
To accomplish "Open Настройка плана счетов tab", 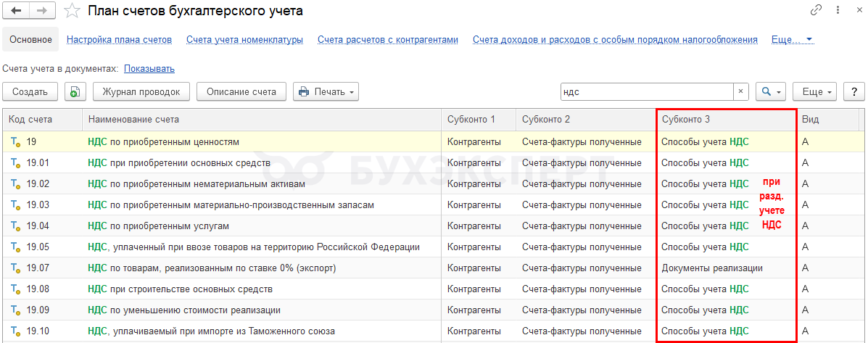I will pyautogui.click(x=119, y=40).
